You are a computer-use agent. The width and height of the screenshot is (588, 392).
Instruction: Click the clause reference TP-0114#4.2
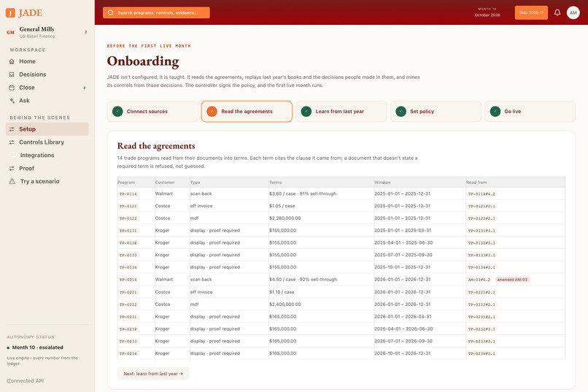[x=482, y=194]
